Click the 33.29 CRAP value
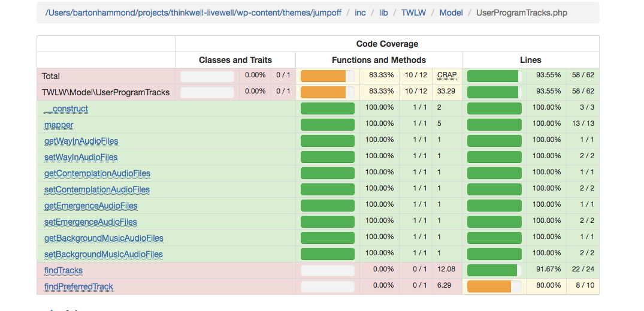 tap(446, 91)
